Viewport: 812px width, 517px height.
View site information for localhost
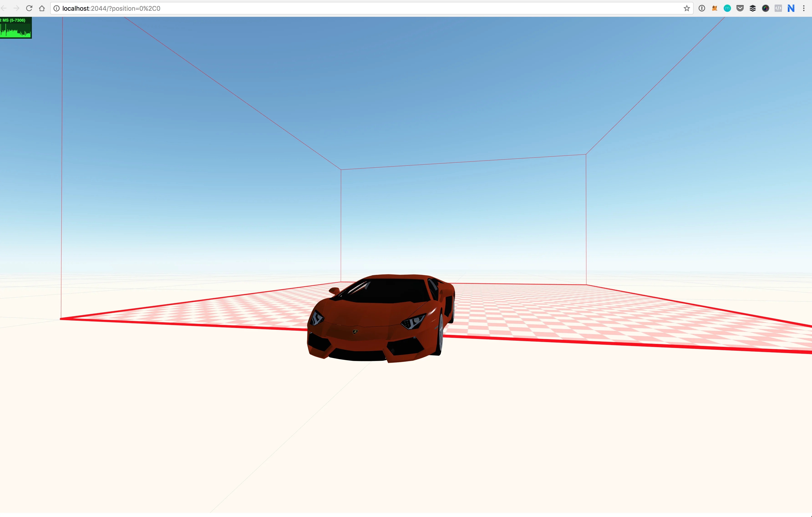point(56,8)
